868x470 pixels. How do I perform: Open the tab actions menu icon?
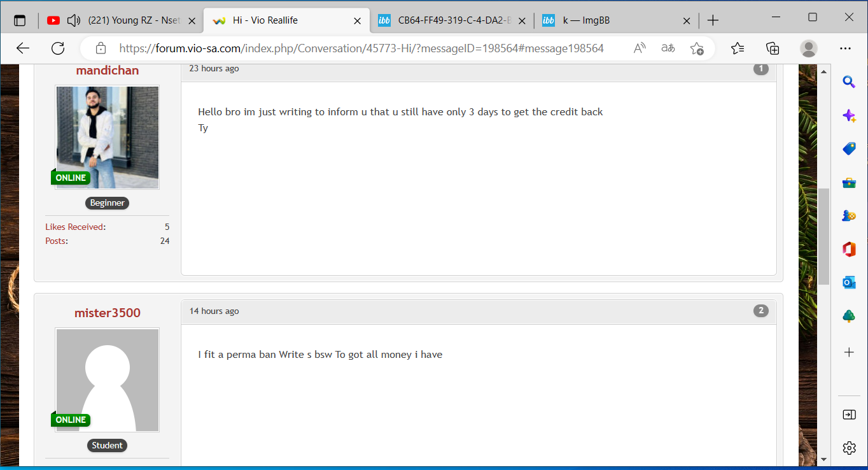click(20, 20)
